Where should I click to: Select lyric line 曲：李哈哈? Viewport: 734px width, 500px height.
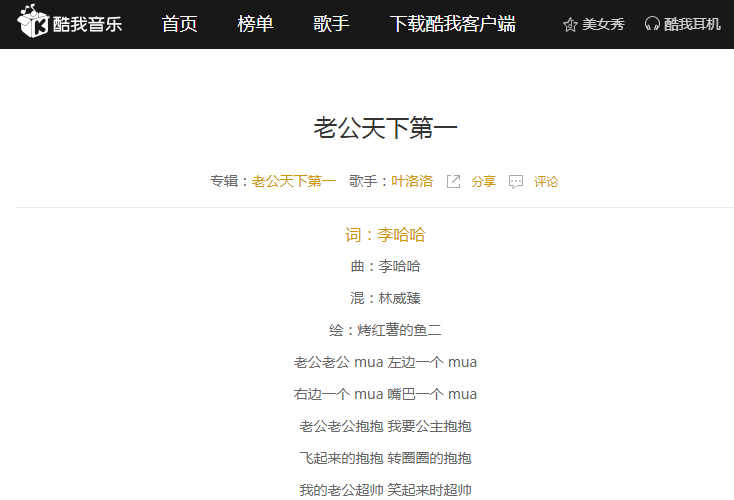[385, 266]
